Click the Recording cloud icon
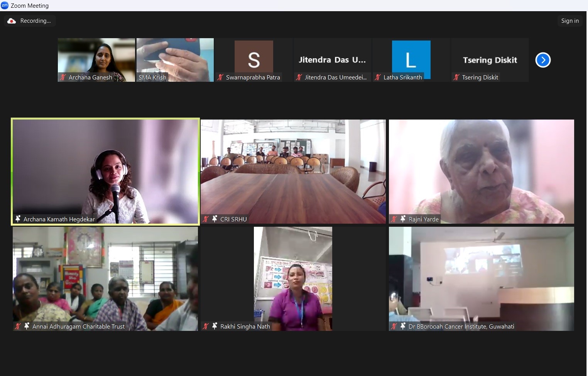Screen dimensions: 588x376 [x=12, y=21]
